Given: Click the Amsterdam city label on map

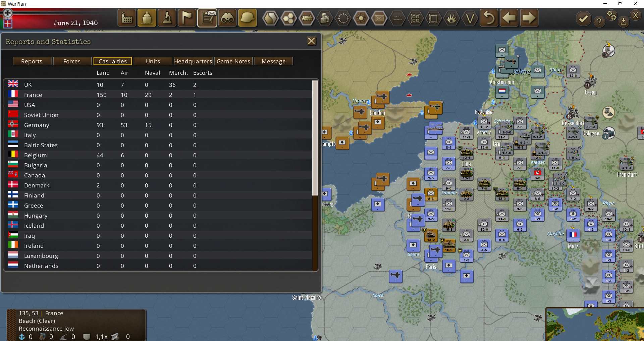Looking at the screenshot, I should click(x=502, y=82).
